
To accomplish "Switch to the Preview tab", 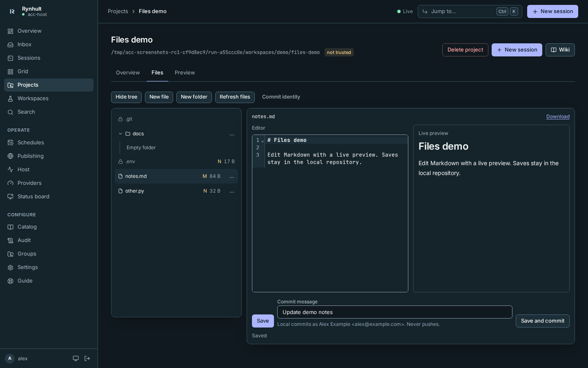I will pos(185,73).
